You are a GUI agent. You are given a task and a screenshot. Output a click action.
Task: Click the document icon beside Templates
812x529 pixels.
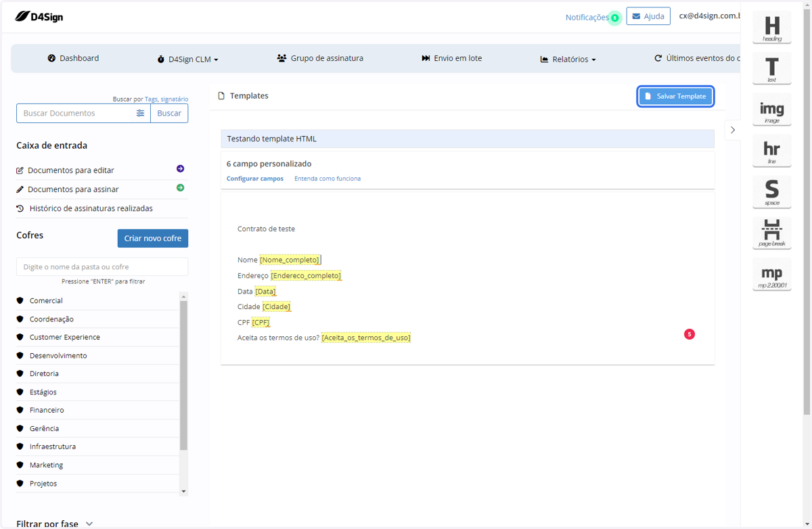[221, 96]
